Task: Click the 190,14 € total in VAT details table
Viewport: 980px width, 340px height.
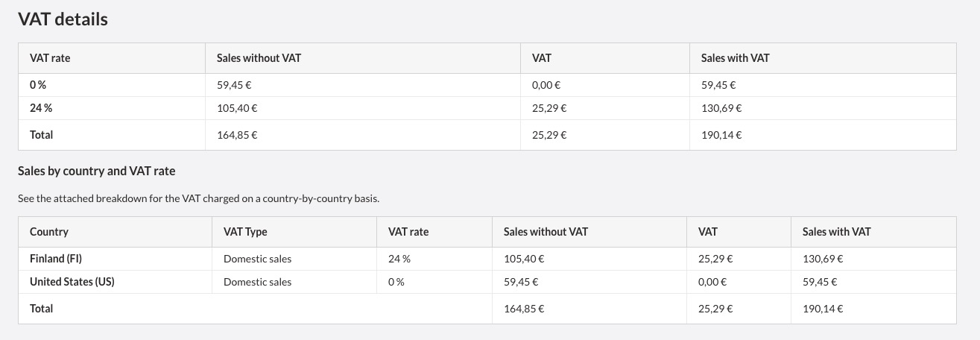Action: coord(721,135)
